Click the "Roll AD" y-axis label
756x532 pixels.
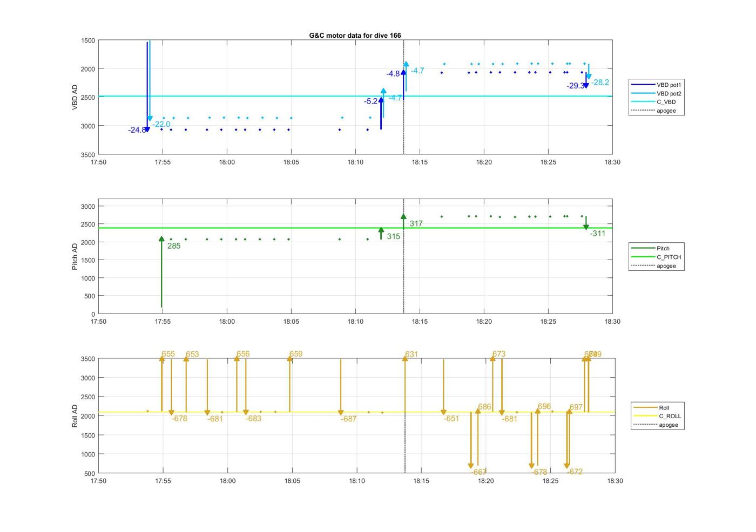pos(75,416)
